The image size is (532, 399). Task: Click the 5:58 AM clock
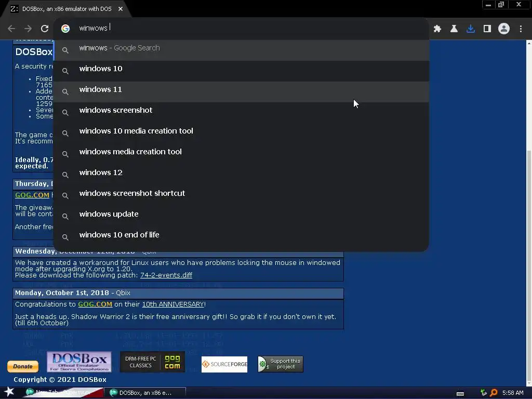(x=513, y=393)
